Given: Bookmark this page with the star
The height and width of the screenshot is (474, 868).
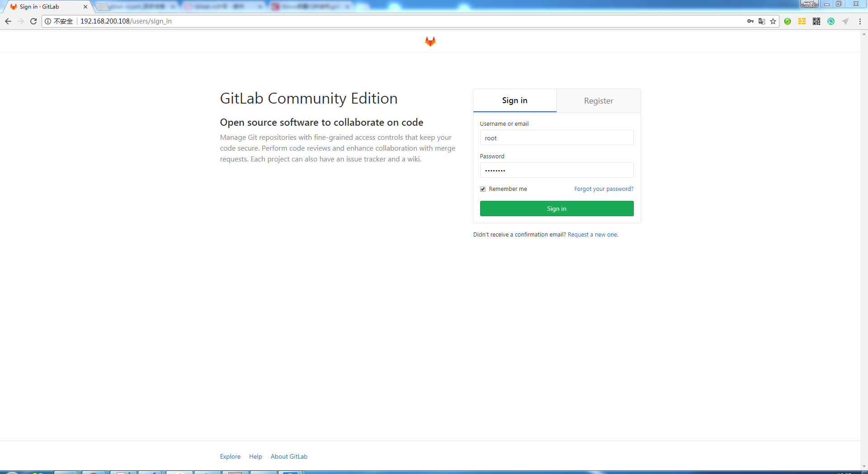Looking at the screenshot, I should (773, 21).
